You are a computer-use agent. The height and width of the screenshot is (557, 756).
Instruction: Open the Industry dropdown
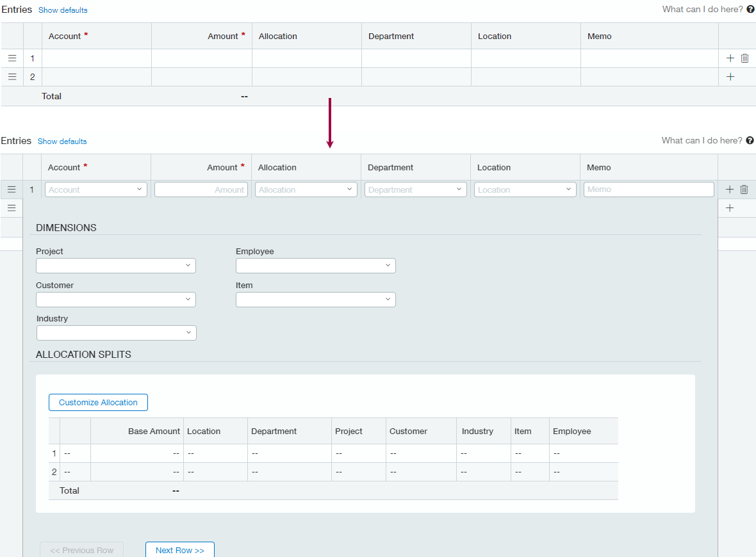116,332
